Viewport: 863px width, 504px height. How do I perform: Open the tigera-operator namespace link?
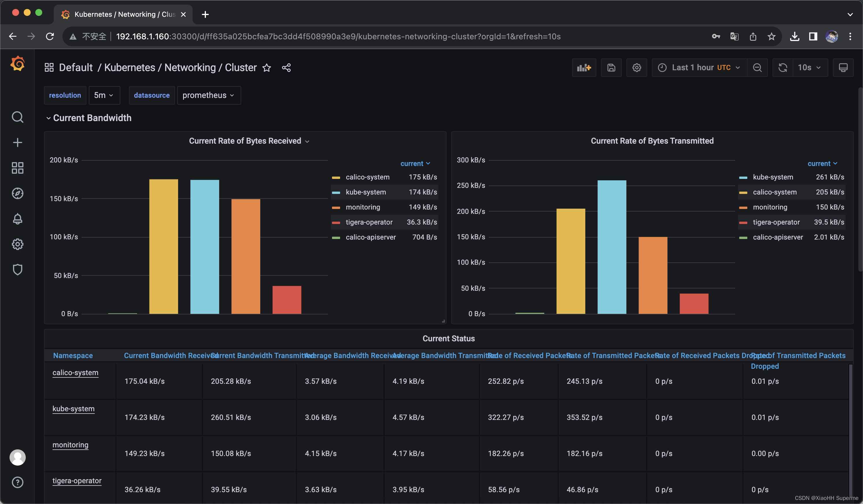[x=77, y=481]
